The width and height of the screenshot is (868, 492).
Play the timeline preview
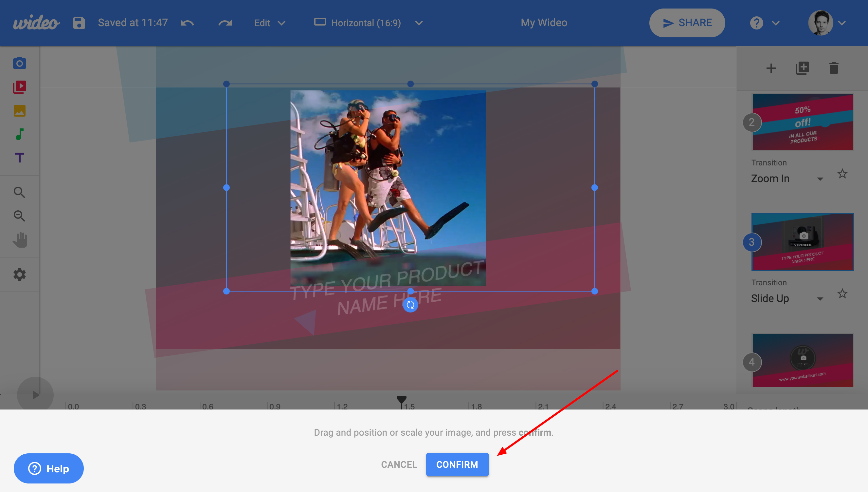(x=35, y=395)
